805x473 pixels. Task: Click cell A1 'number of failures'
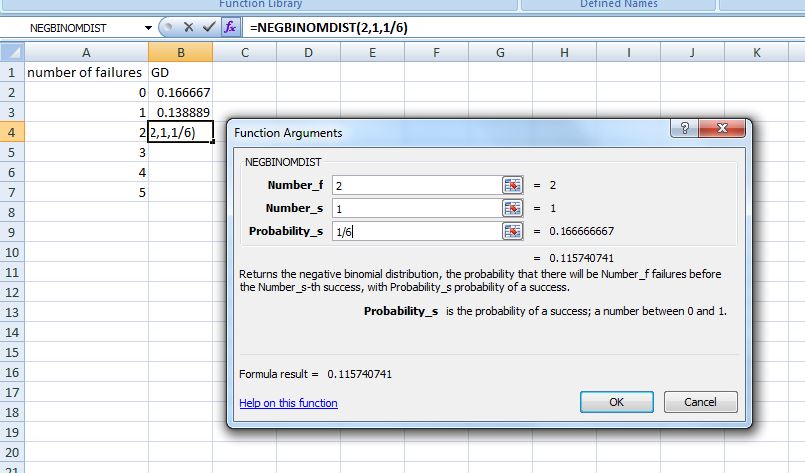[85, 73]
